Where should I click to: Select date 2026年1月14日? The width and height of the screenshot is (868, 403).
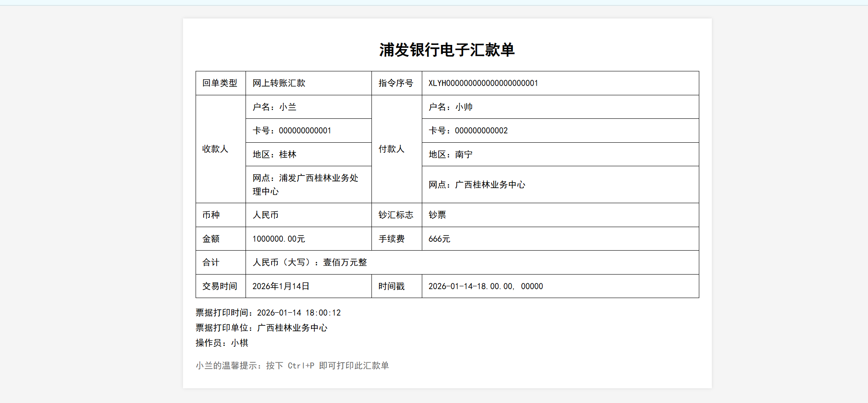click(x=309, y=286)
